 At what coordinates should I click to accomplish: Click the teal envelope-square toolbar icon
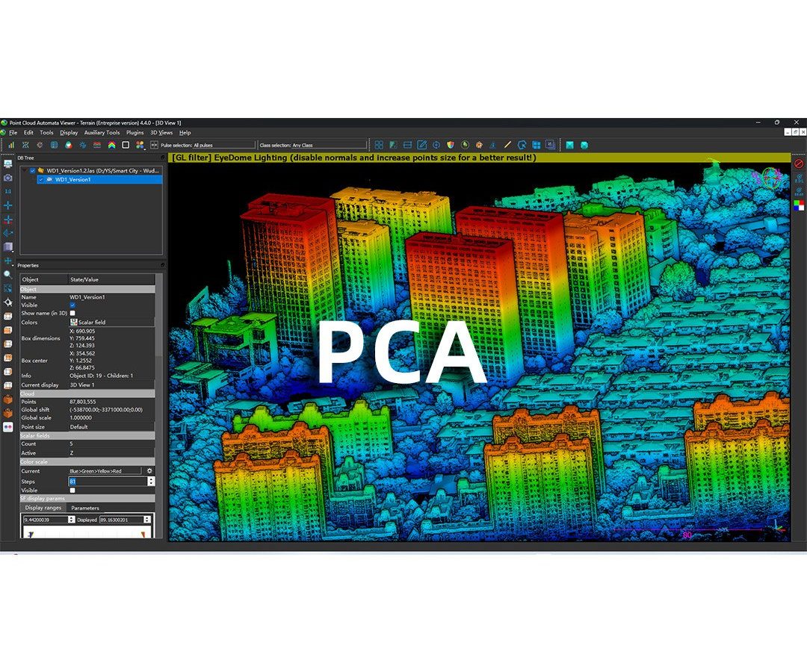pyautogui.click(x=569, y=145)
